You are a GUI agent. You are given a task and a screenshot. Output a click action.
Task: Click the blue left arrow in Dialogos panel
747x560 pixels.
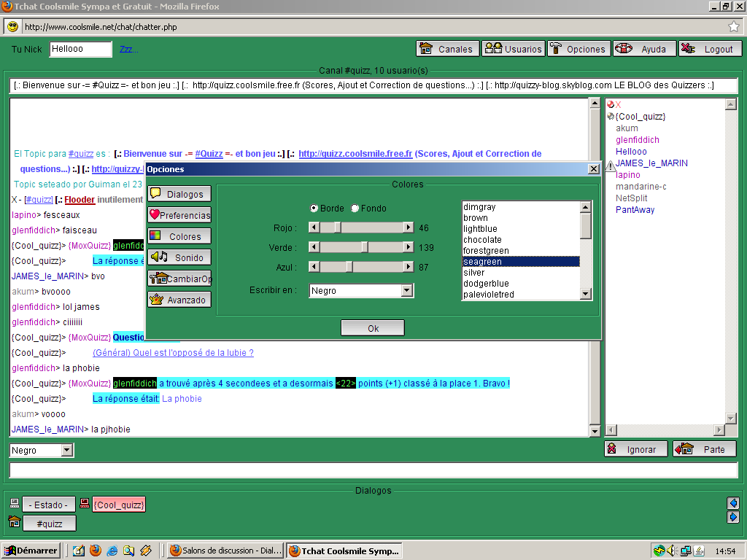click(x=733, y=503)
